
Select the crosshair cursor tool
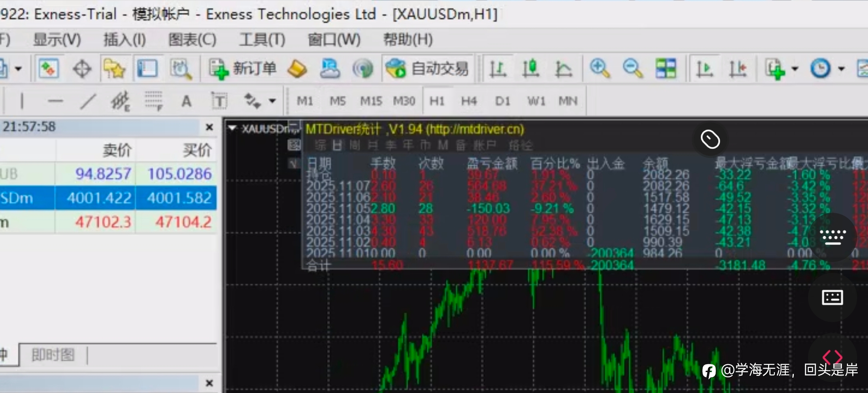pos(82,69)
